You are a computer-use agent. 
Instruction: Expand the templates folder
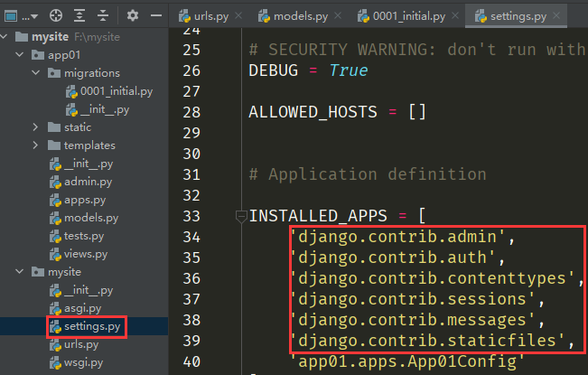tap(35, 145)
